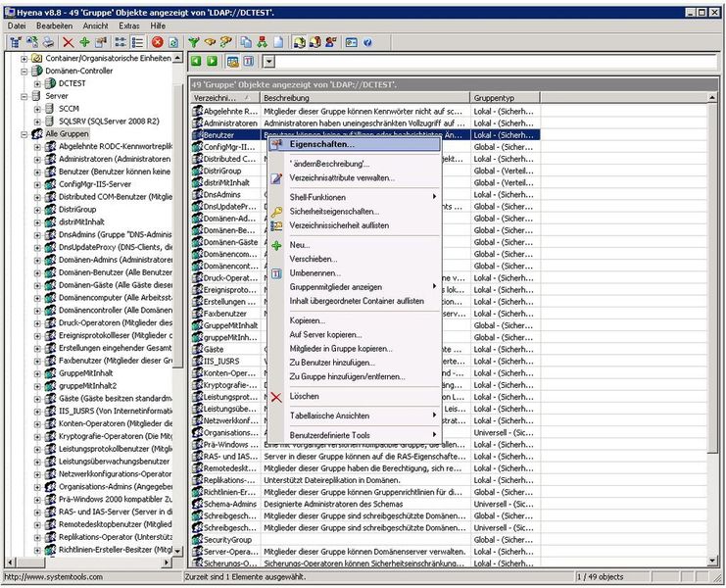Screen dimensions: 726x588
Task: Click the pencil icon beside Verzeichnisattribute verwalten
Action: click(276, 178)
